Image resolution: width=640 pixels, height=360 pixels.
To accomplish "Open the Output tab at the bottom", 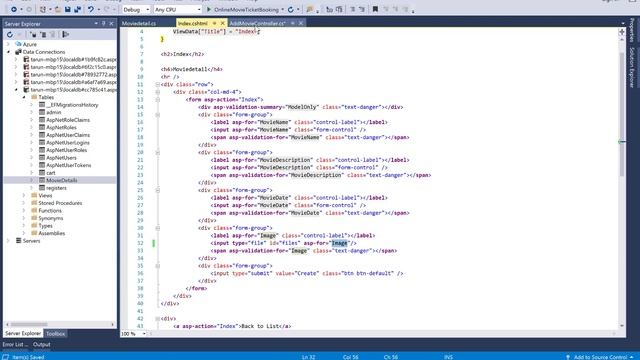I will (42, 344).
